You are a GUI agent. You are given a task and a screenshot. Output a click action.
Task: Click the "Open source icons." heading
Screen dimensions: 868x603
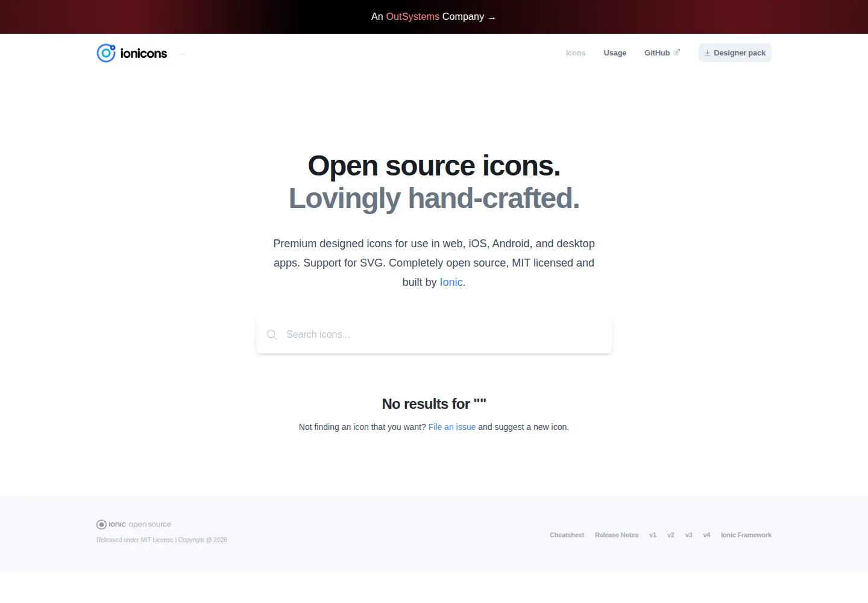(434, 166)
